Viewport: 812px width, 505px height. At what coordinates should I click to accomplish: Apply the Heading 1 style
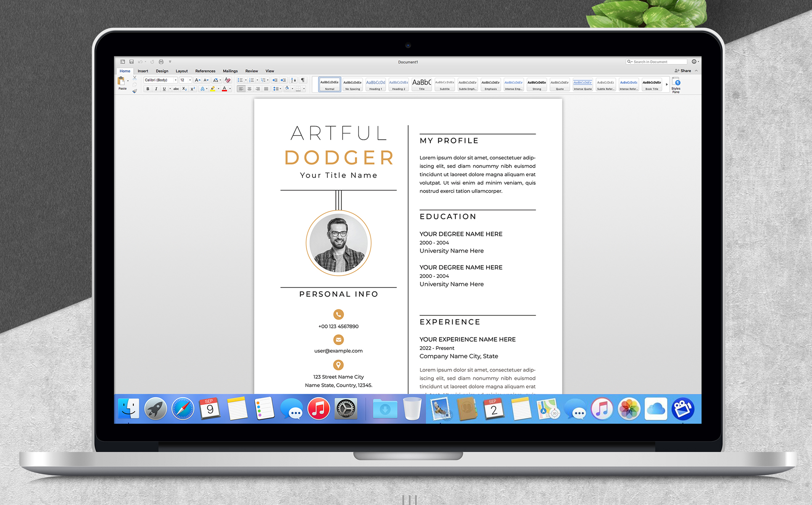(x=375, y=85)
